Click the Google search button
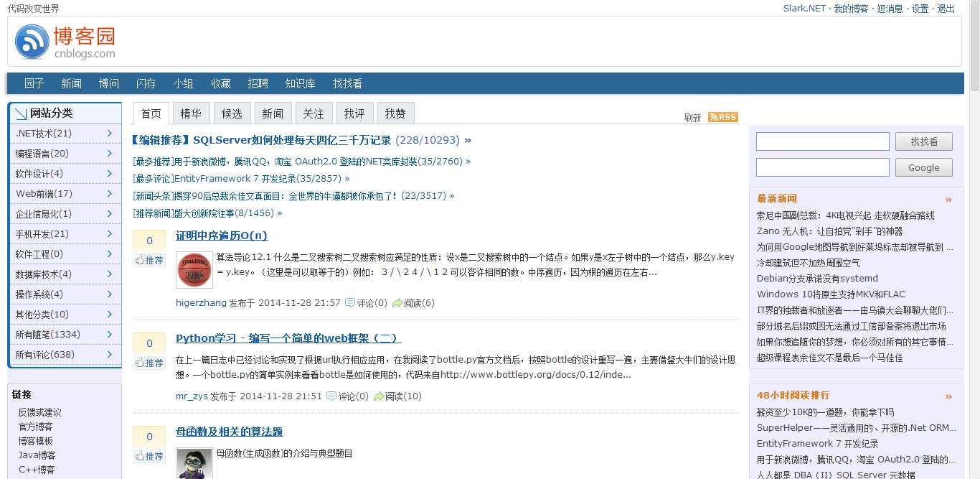Screen dimensions: 980x479 924,167
